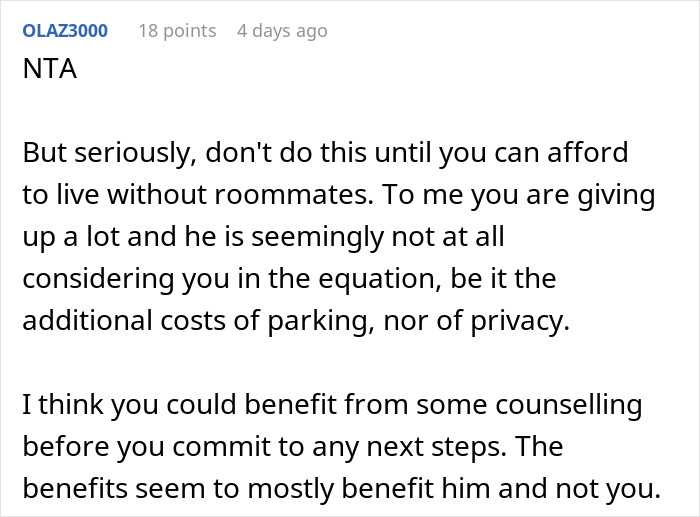Click the 4 days ago timestamp
Viewport: 700px width, 517px height.
[282, 31]
